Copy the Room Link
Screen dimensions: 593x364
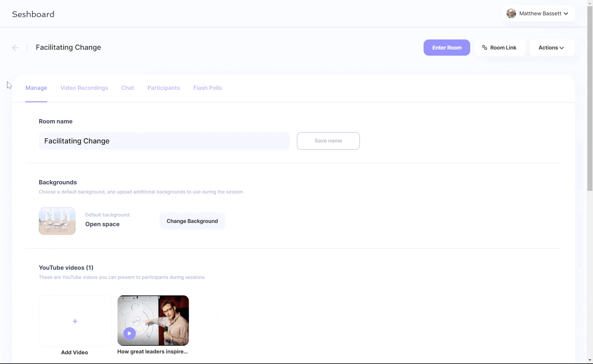(500, 47)
